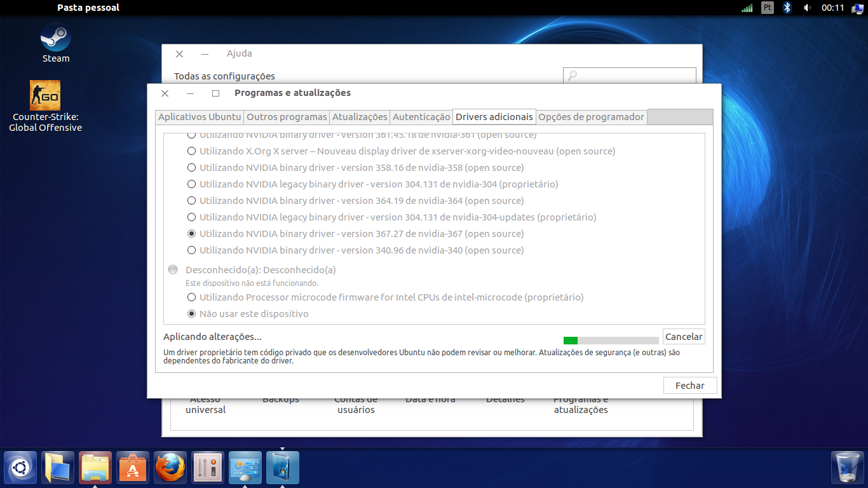The image size is (868, 488).
Task: Click the Cancelar button
Action: click(684, 337)
